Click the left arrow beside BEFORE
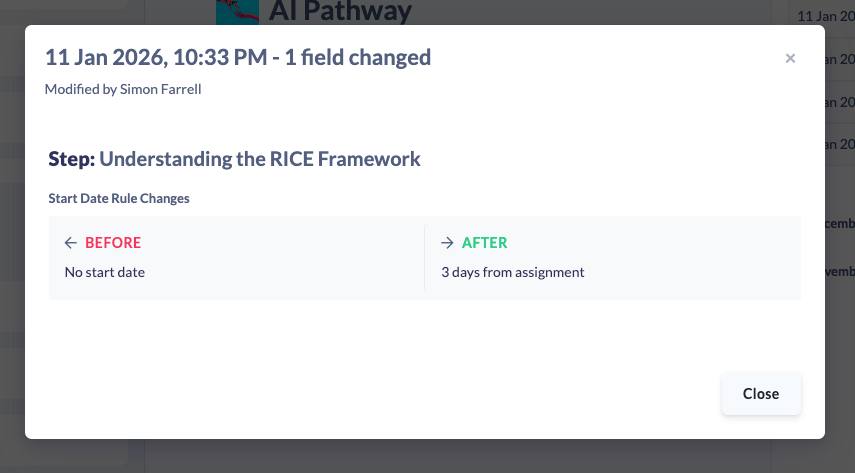 (70, 243)
